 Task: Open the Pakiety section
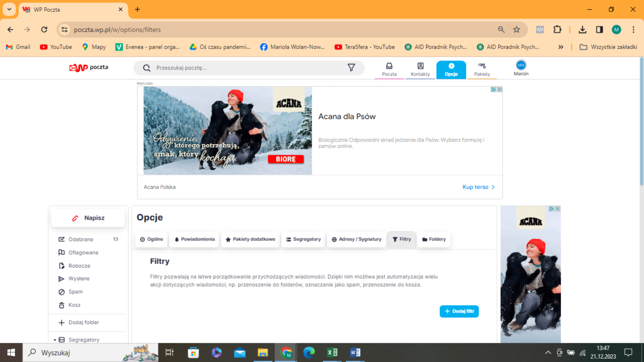(482, 69)
